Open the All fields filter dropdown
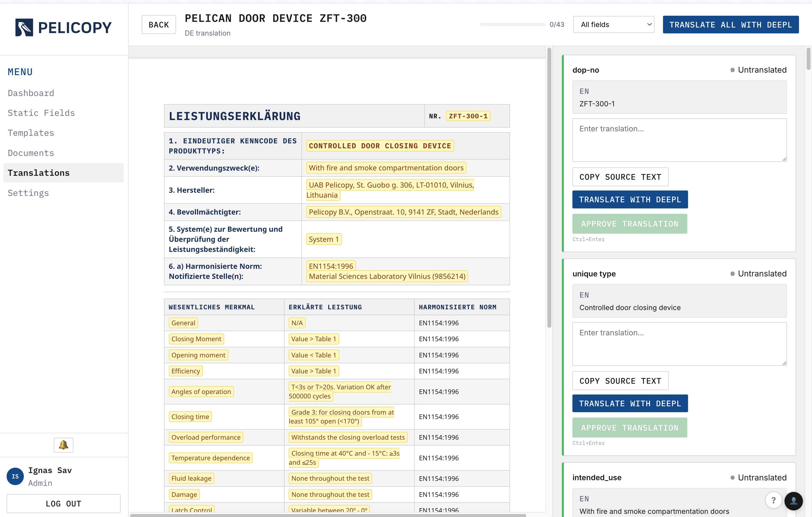This screenshot has width=812, height=517. (x=613, y=25)
